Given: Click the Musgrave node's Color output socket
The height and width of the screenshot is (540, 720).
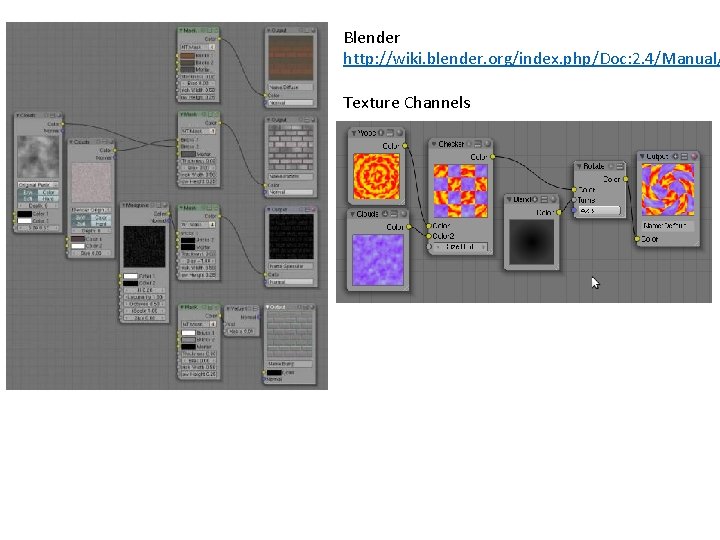Looking at the screenshot, I should (x=169, y=214).
